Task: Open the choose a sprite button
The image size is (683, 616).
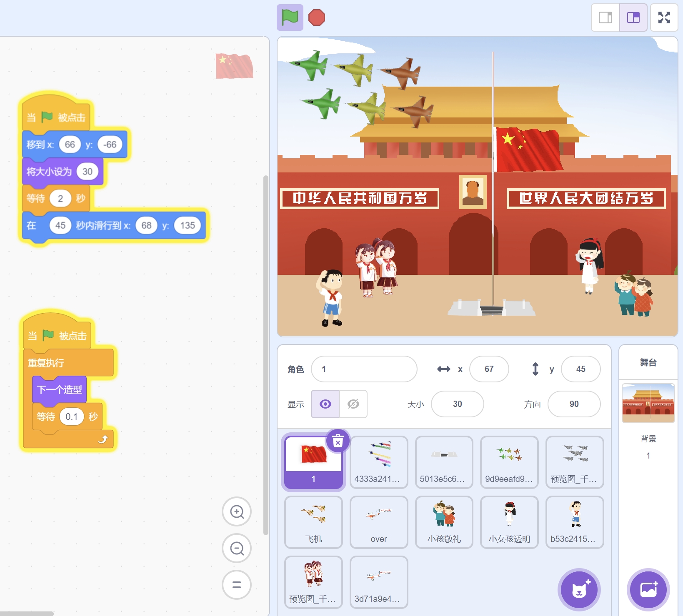Action: [x=579, y=590]
